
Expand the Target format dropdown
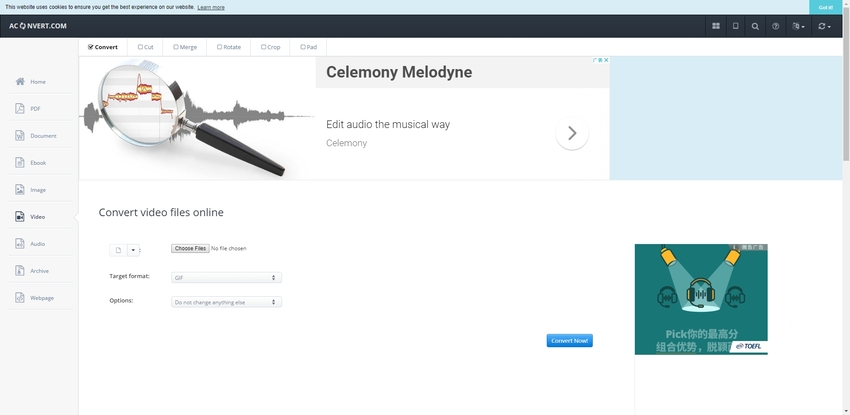226,277
